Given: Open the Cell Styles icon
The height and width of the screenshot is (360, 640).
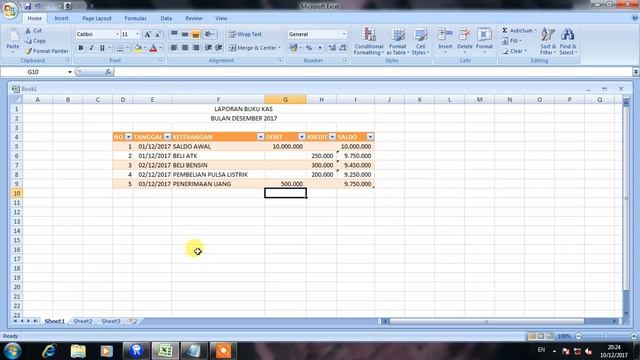Looking at the screenshot, I should (420, 35).
